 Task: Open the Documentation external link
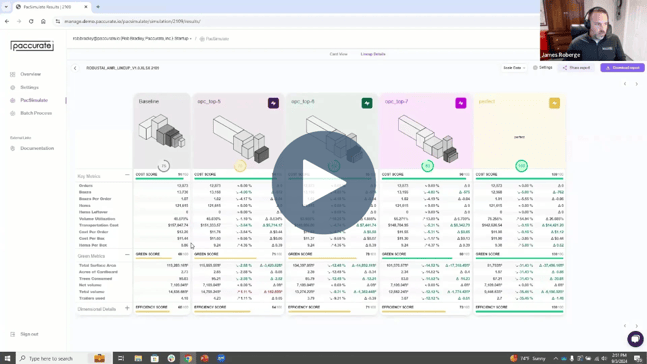point(37,148)
